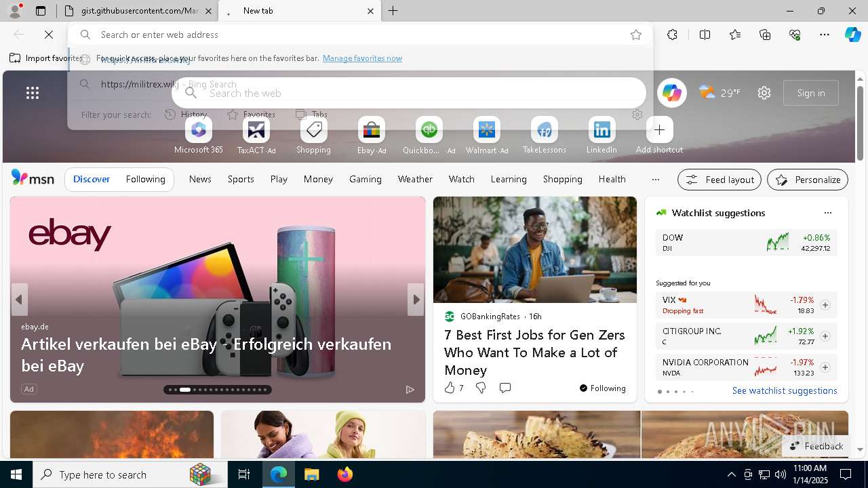Open the Sports category
This screenshot has height=488, width=868.
[x=241, y=180]
